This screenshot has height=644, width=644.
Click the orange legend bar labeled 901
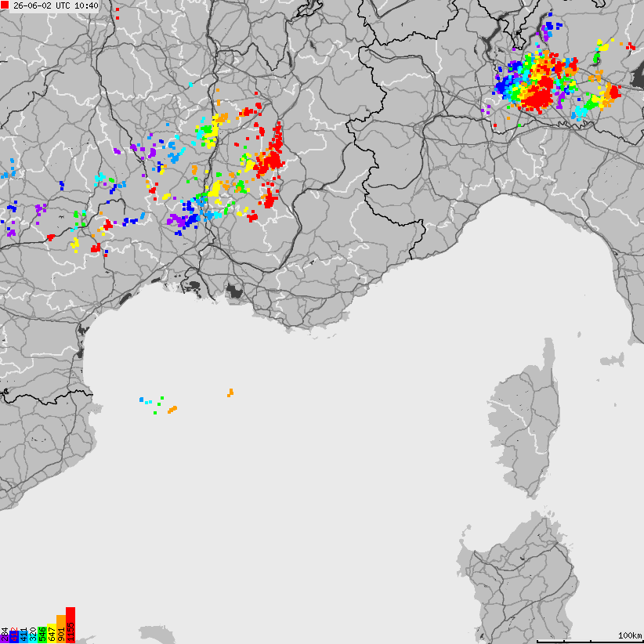tap(61, 629)
